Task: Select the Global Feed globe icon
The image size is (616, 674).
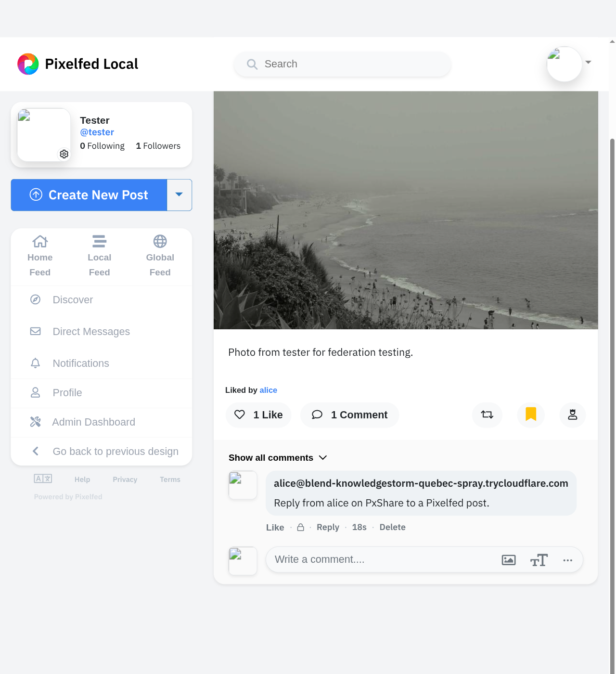Action: coord(160,241)
